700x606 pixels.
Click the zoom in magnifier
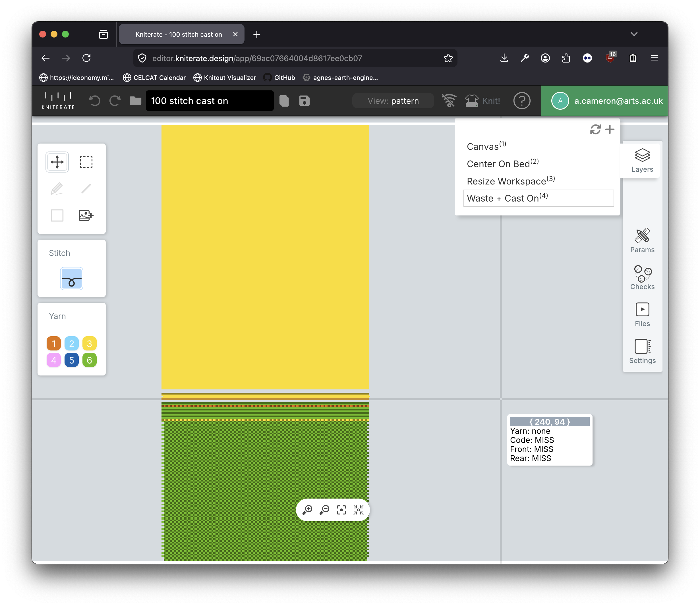click(x=307, y=510)
